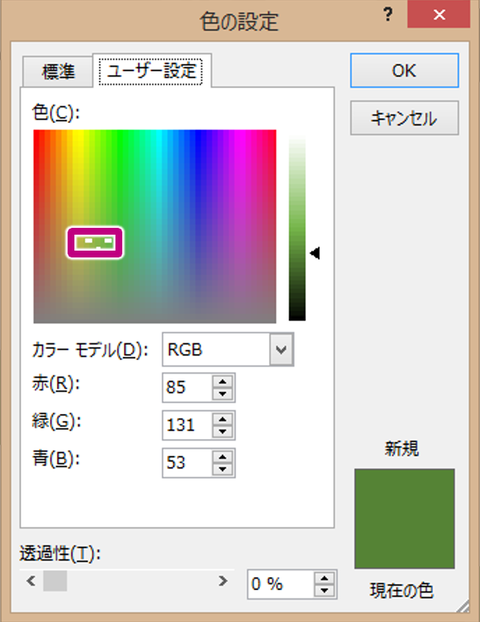Click the new/current color preview swatch
The width and height of the screenshot is (480, 622).
(x=404, y=518)
